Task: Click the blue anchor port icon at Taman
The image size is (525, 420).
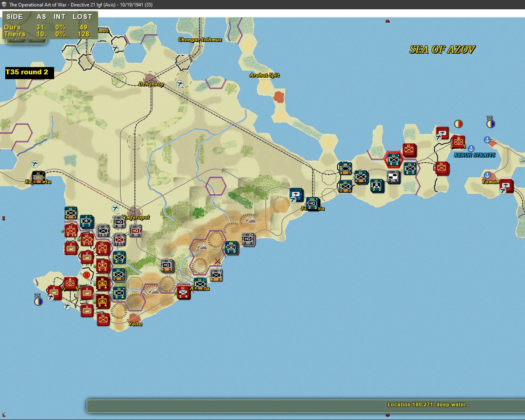Action: coord(487,175)
